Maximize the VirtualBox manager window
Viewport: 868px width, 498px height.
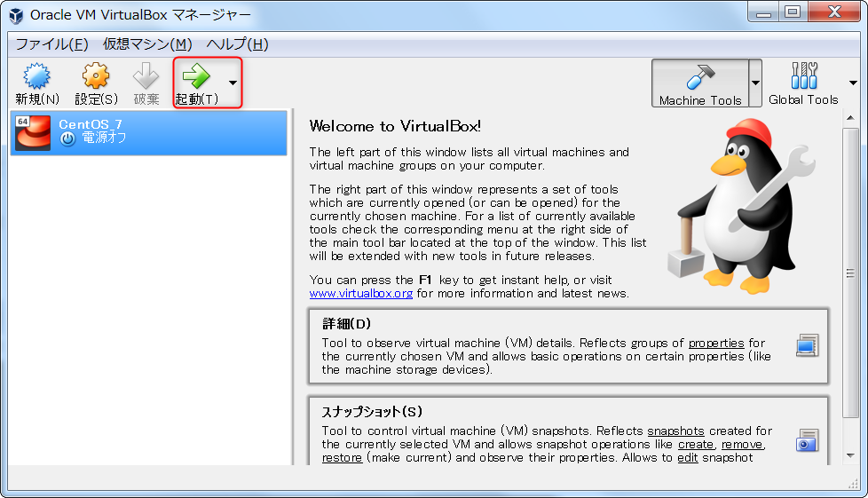pyautogui.click(x=793, y=12)
